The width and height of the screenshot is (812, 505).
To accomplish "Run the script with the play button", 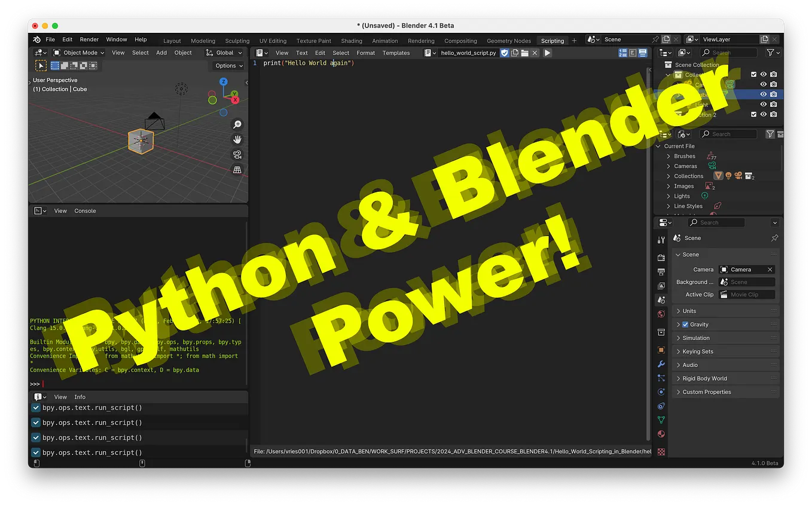I will [547, 53].
